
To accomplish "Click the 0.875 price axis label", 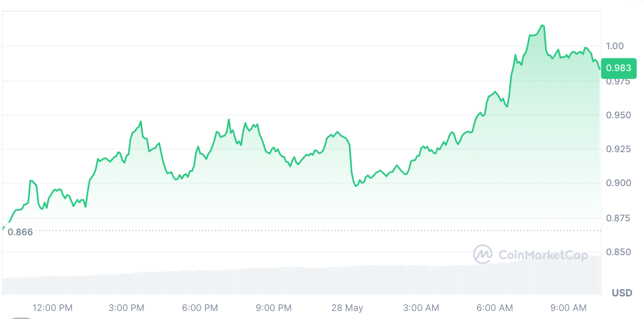I will pos(617,217).
